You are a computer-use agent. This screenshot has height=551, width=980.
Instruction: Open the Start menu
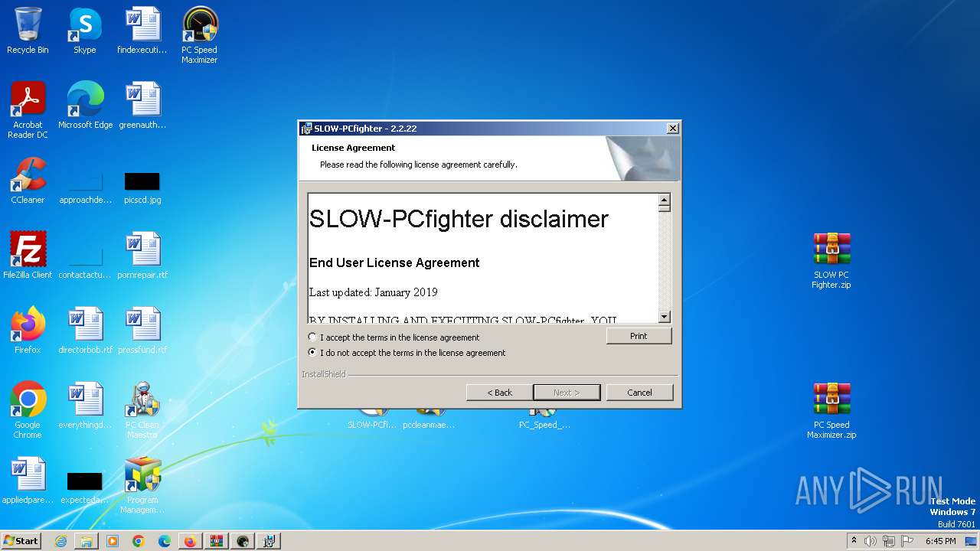coord(21,540)
